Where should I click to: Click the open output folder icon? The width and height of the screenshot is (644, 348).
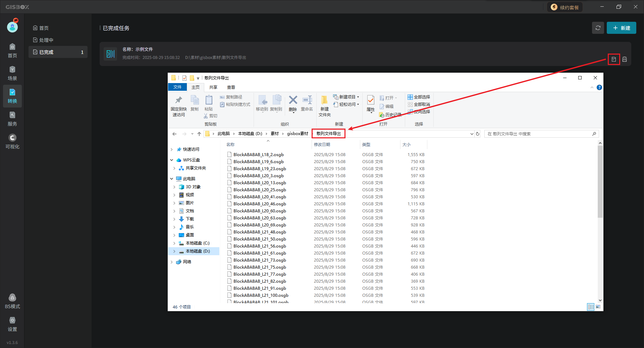point(613,59)
